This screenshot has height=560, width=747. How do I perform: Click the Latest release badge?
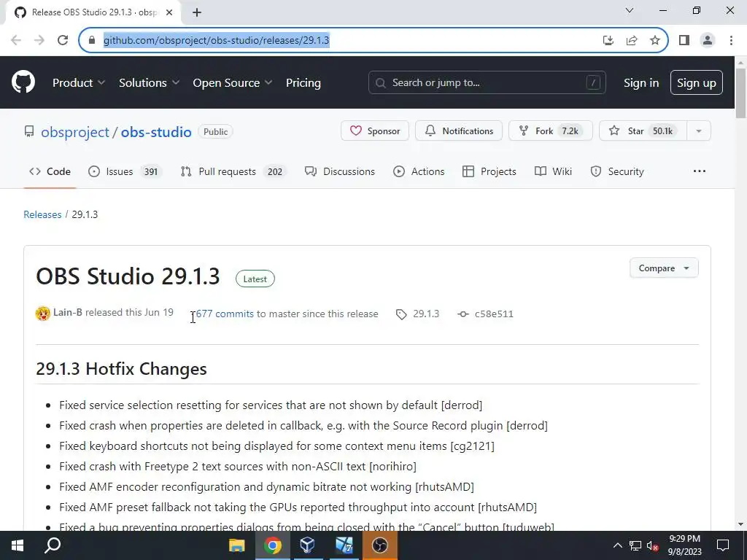click(255, 279)
